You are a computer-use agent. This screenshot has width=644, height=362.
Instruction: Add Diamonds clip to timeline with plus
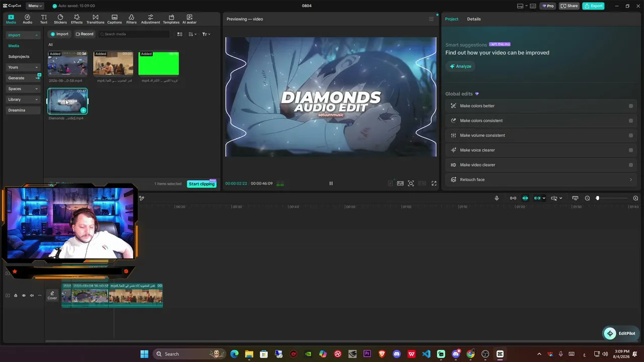83,110
